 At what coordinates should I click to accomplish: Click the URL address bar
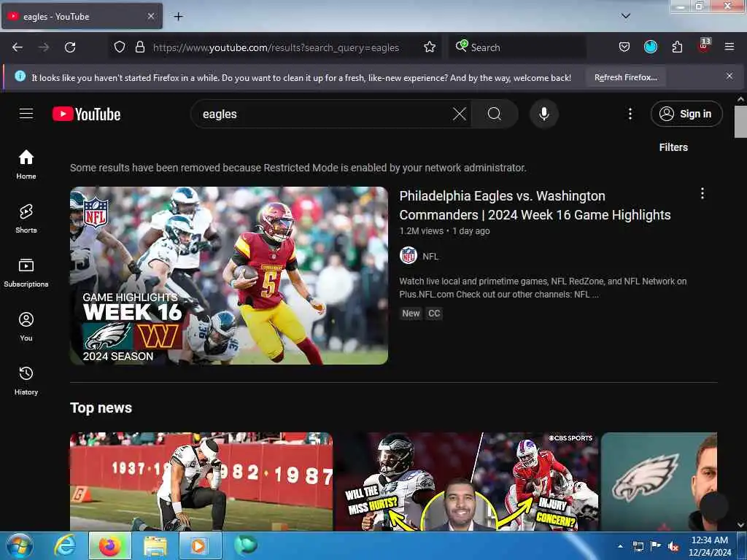click(275, 47)
